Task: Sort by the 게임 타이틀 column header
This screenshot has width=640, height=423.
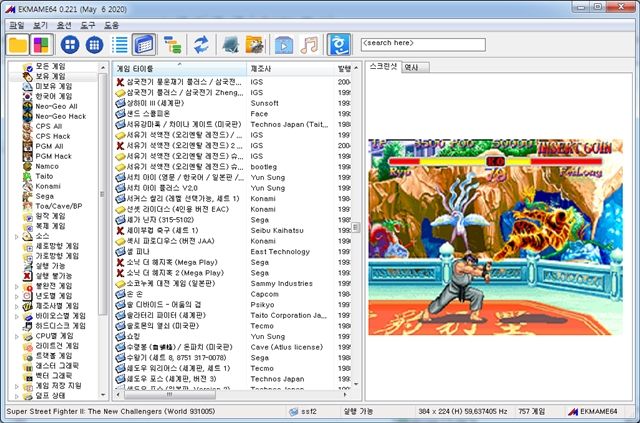Action: click(180, 69)
